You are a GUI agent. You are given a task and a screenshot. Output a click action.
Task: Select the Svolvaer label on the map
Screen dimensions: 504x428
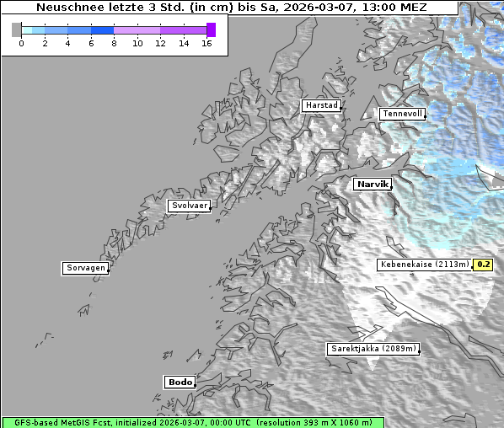click(x=190, y=206)
